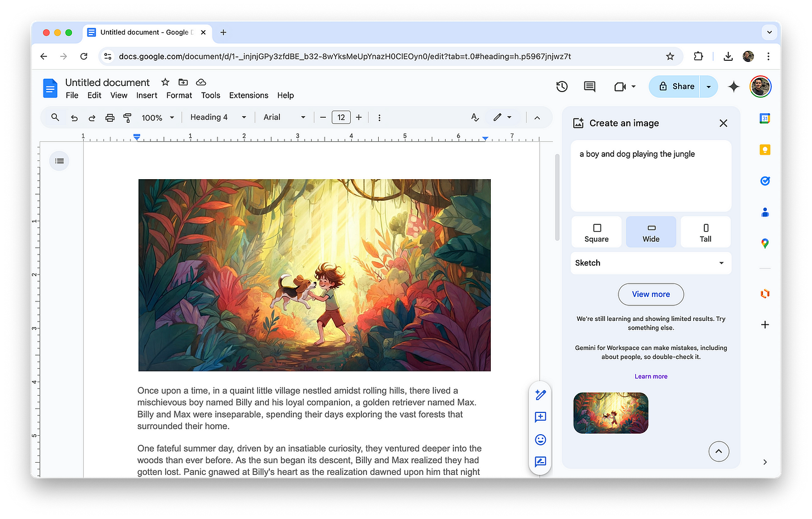The height and width of the screenshot is (519, 812).
Task: Undo the last action
Action: click(74, 118)
